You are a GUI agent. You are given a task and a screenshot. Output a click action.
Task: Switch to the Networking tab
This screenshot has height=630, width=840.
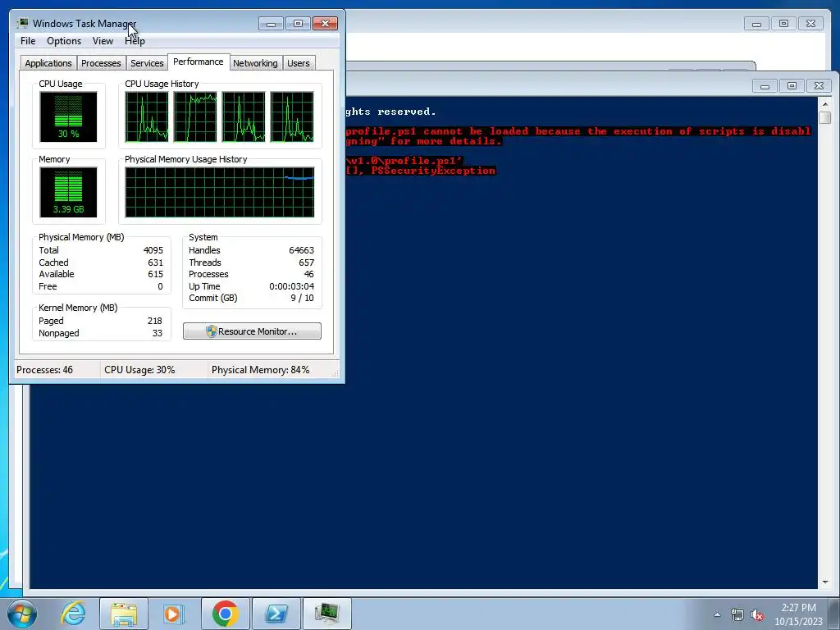[x=255, y=63]
